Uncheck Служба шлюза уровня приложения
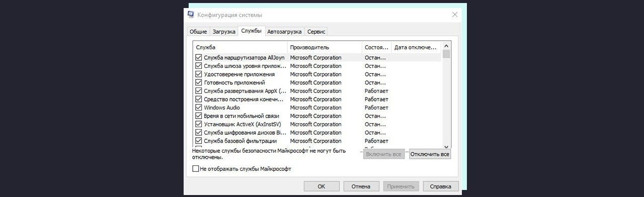 coord(198,66)
